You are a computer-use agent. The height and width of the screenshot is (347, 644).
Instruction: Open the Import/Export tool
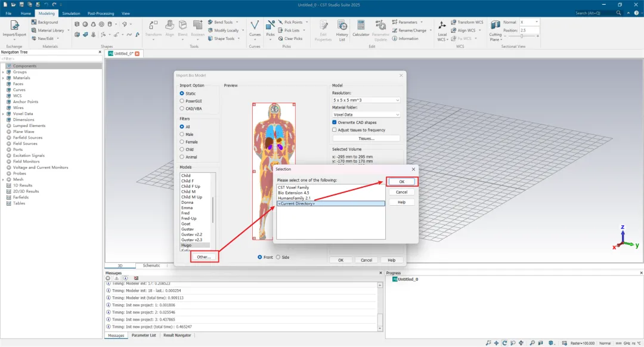coord(14,29)
